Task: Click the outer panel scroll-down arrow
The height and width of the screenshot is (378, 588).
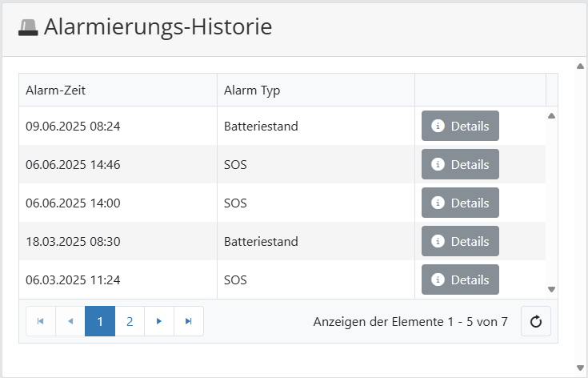Action: click(x=580, y=368)
